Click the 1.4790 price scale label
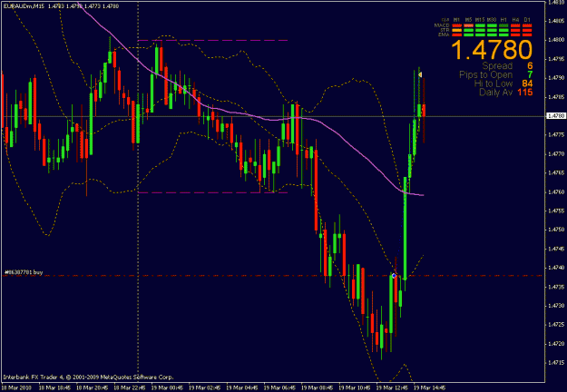 coord(556,77)
